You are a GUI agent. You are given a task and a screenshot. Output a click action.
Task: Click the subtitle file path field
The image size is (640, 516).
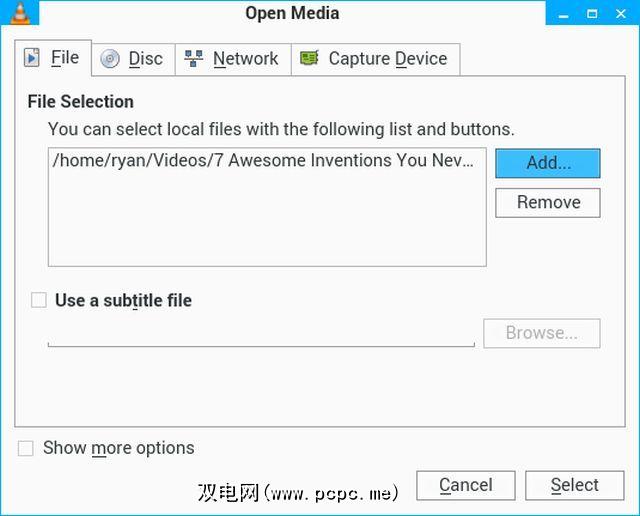coord(260,334)
